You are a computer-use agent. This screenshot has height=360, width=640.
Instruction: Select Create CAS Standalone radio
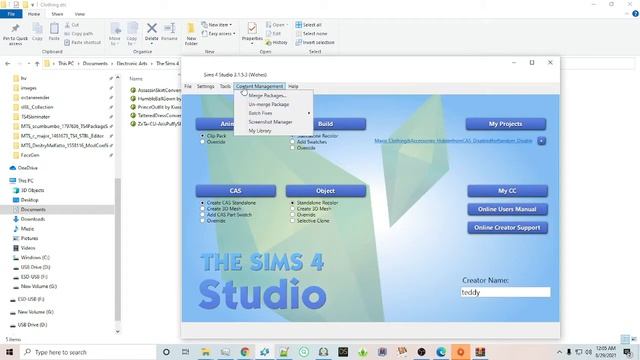tap(202, 202)
